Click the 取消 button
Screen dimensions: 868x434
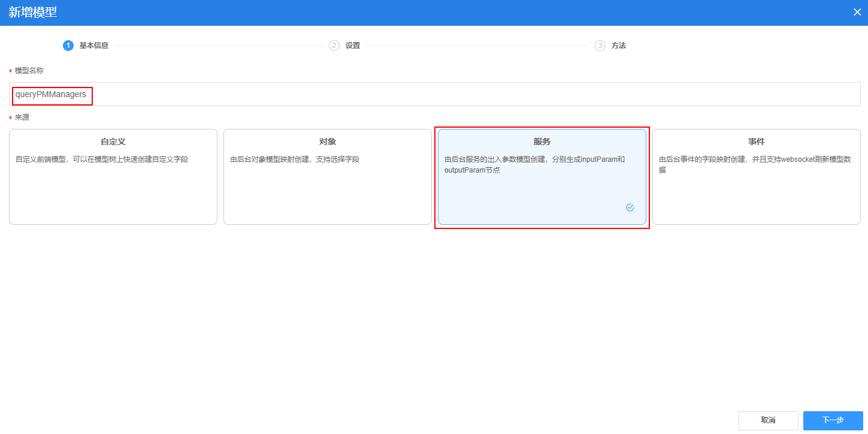(769, 421)
